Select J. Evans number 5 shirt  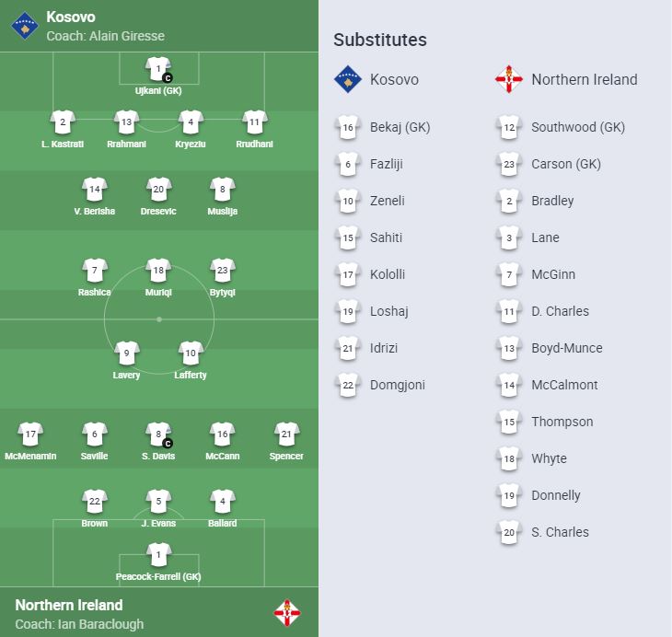[158, 502]
